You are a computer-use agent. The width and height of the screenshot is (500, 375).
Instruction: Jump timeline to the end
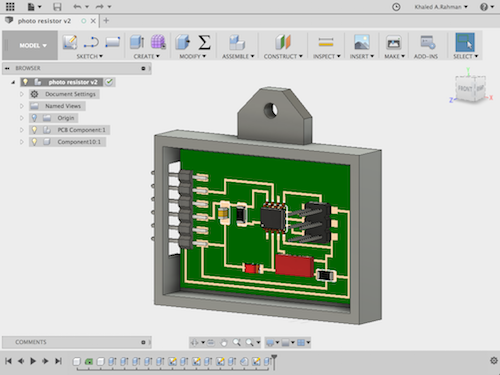(58, 361)
